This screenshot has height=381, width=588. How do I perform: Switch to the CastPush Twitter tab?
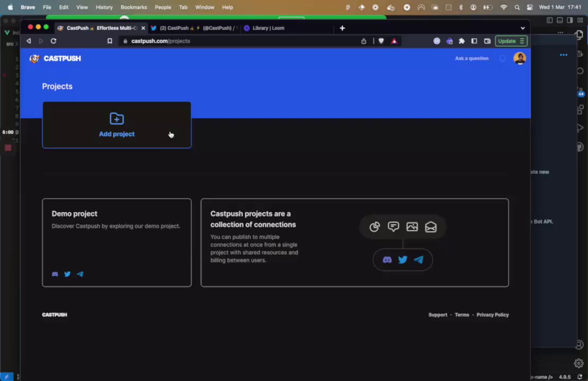(194, 28)
